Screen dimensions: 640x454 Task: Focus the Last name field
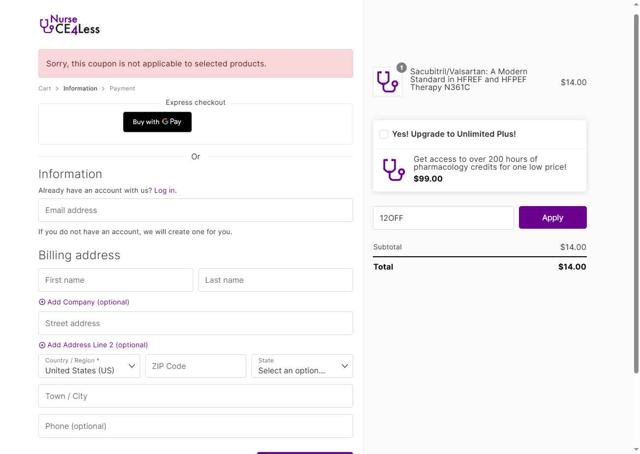(276, 280)
